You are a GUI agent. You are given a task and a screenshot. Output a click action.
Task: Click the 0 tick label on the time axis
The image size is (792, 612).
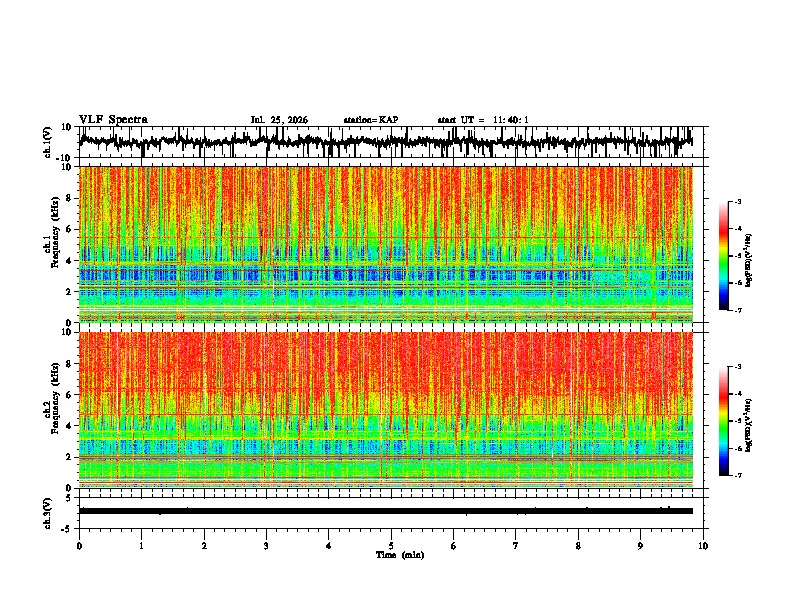(79, 546)
